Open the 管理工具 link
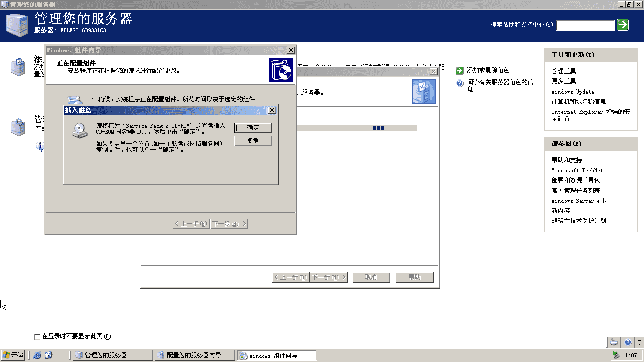 (x=563, y=71)
